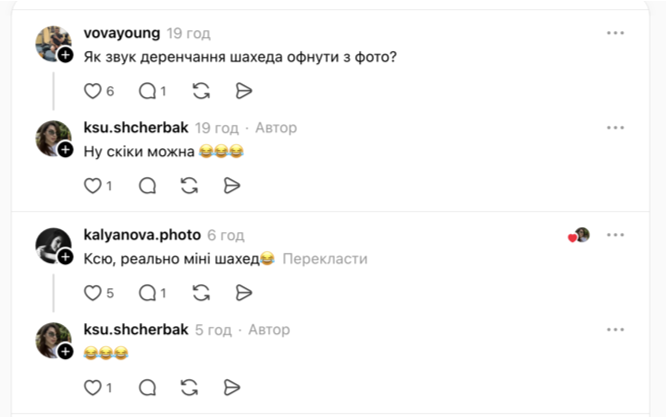
Task: Follow kalyanova.photo using the avatar plus badge
Action: (x=65, y=257)
